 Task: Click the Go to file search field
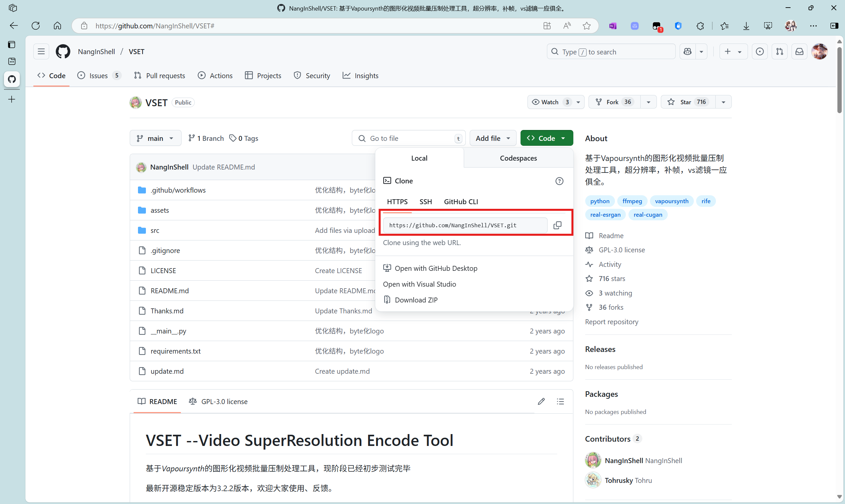click(409, 138)
